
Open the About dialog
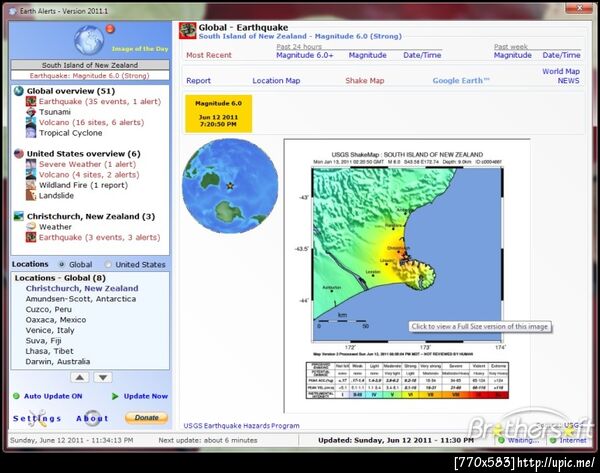click(x=92, y=418)
